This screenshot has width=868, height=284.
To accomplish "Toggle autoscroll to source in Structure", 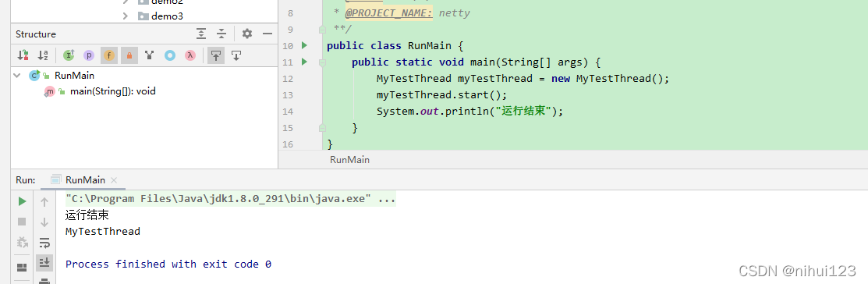I will tap(216, 55).
